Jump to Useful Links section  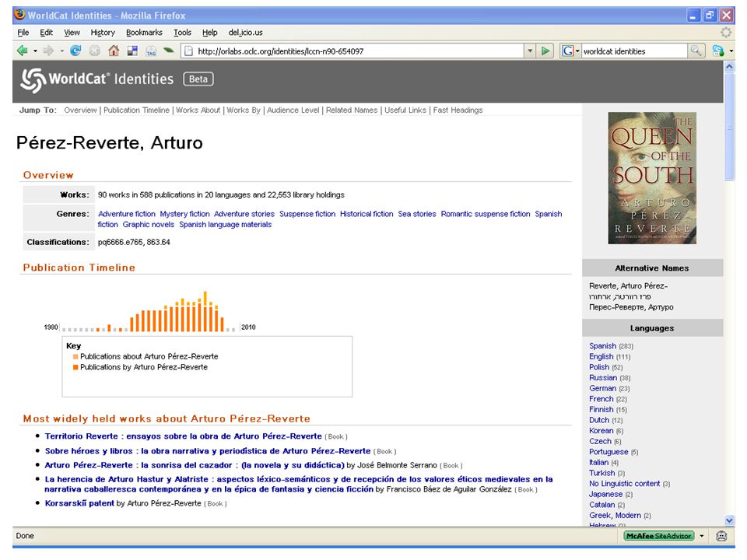pyautogui.click(x=405, y=110)
